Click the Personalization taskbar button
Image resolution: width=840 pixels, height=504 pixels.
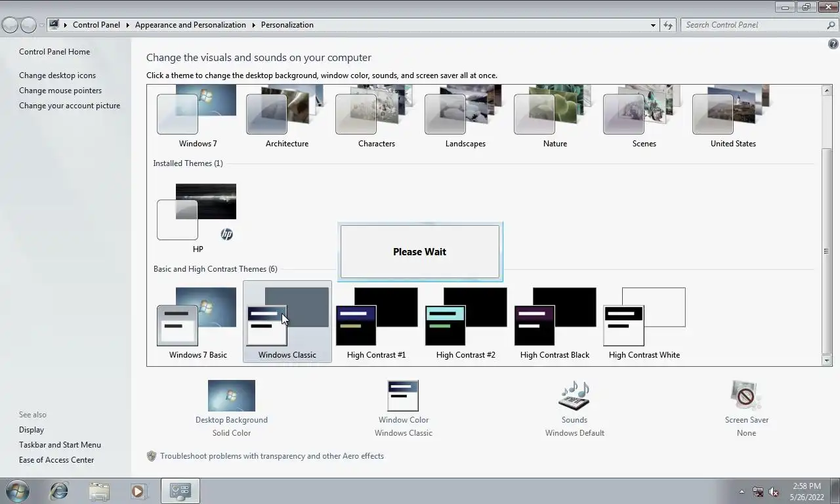[x=180, y=491]
